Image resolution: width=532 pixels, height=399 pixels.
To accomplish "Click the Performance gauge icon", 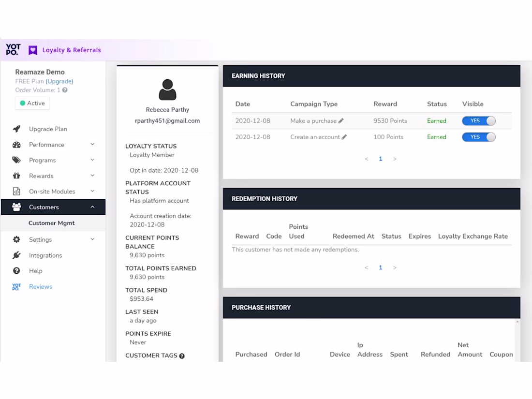I will (16, 145).
